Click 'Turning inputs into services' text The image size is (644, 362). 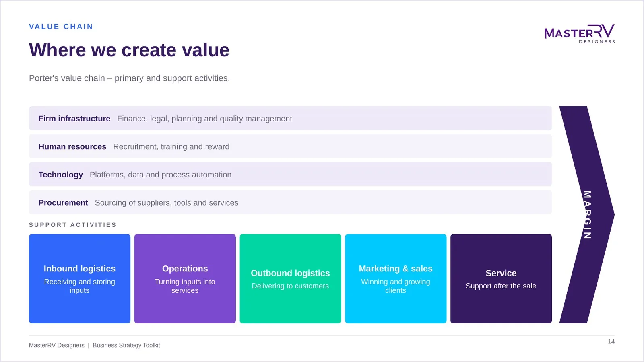pyautogui.click(x=185, y=286)
